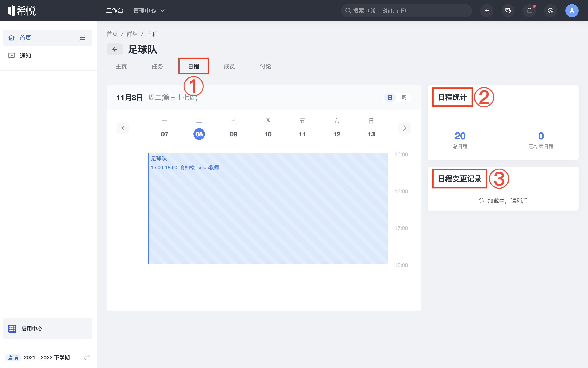Click the 希悦 logo icon
This screenshot has width=588, height=368.
coord(22,11)
